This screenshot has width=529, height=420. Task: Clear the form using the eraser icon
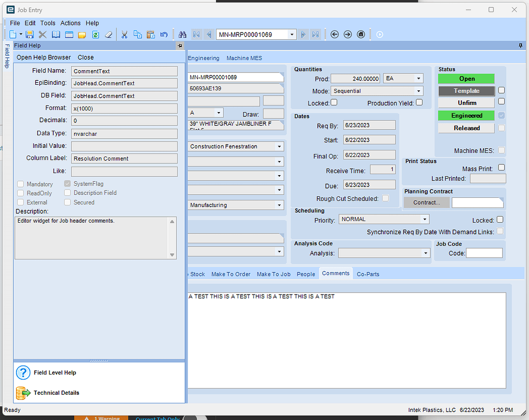click(108, 34)
